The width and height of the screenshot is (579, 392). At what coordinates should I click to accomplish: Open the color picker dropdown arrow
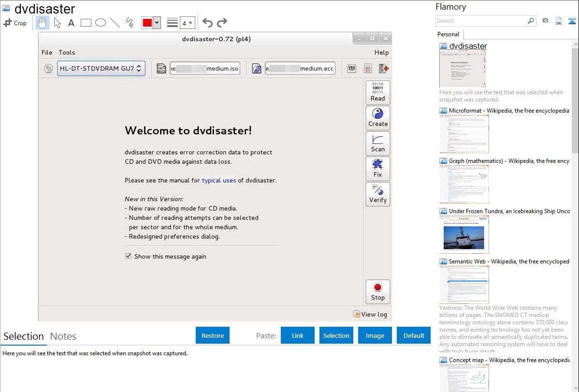(157, 23)
